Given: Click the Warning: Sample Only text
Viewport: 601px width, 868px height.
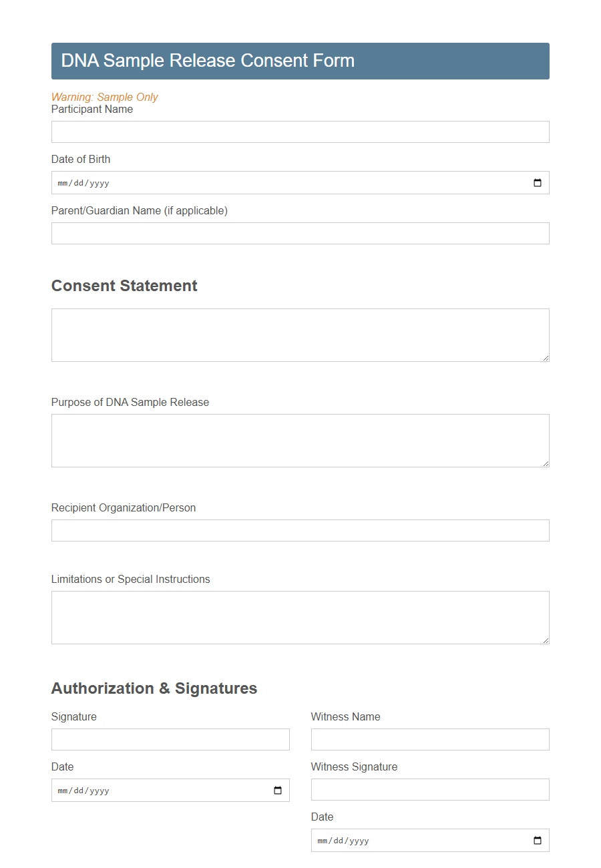Looking at the screenshot, I should point(105,97).
